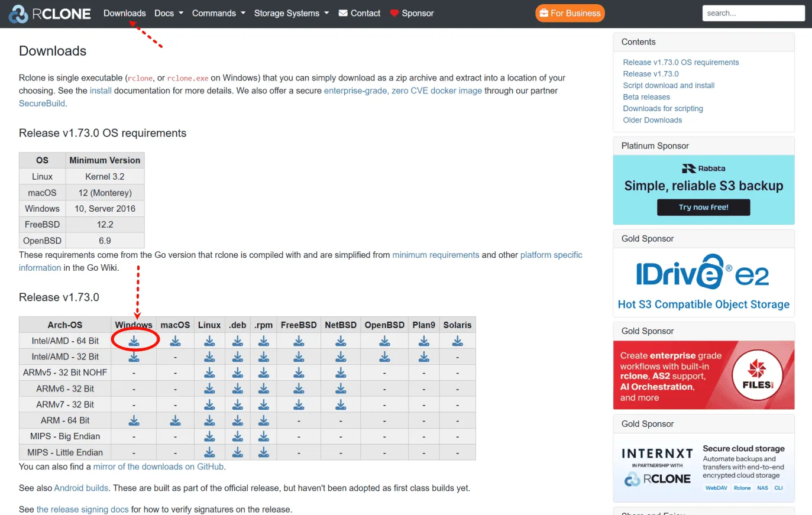Download NetBSD ARMv5 32 Bit NOHF build
Screen dimensions: 812x515
tap(341, 373)
